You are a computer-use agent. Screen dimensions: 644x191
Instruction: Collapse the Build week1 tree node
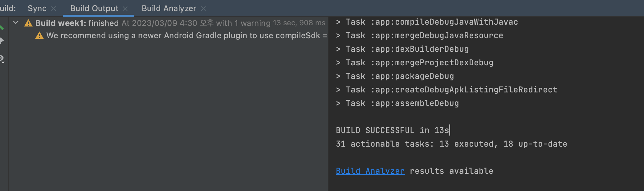[16, 22]
